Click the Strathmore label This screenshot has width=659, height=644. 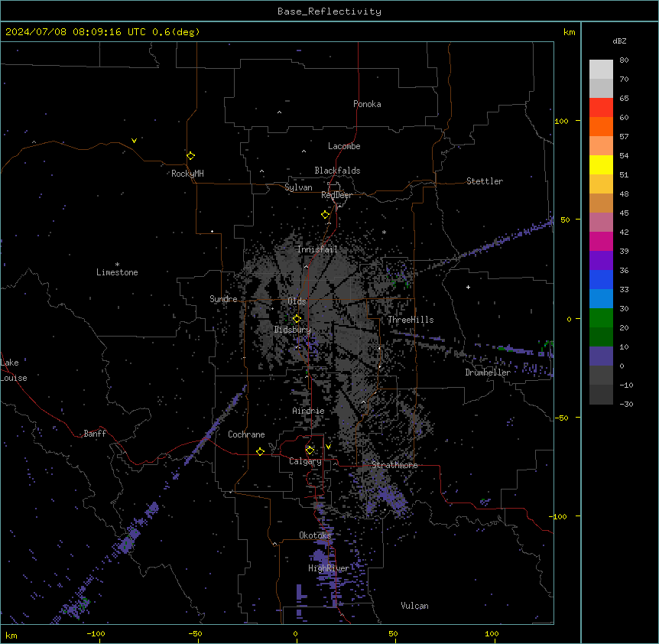[394, 465]
